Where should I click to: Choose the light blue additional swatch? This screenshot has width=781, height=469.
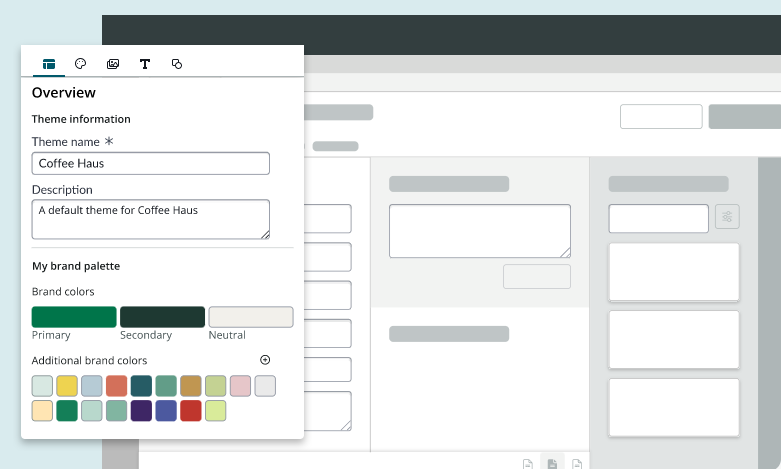(x=92, y=386)
